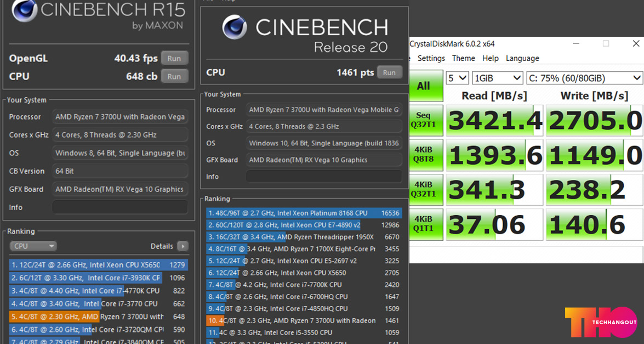Select R15 ranking row Core i7-3720QM, 590
This screenshot has width=644, height=344.
99,330
